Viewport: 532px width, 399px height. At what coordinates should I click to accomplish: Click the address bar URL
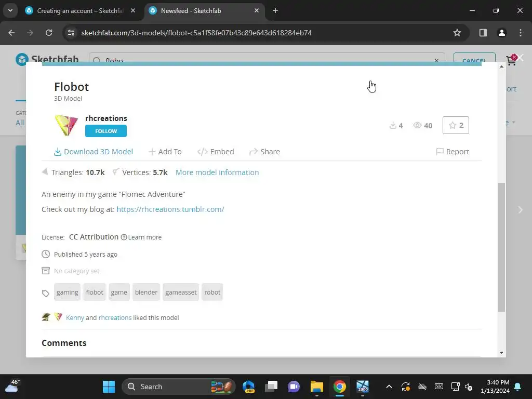tap(196, 33)
